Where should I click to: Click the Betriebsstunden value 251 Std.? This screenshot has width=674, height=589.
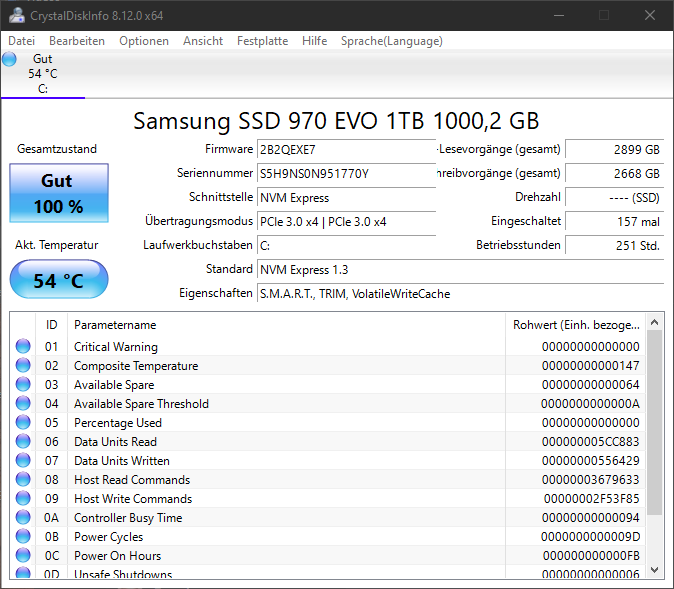click(615, 246)
